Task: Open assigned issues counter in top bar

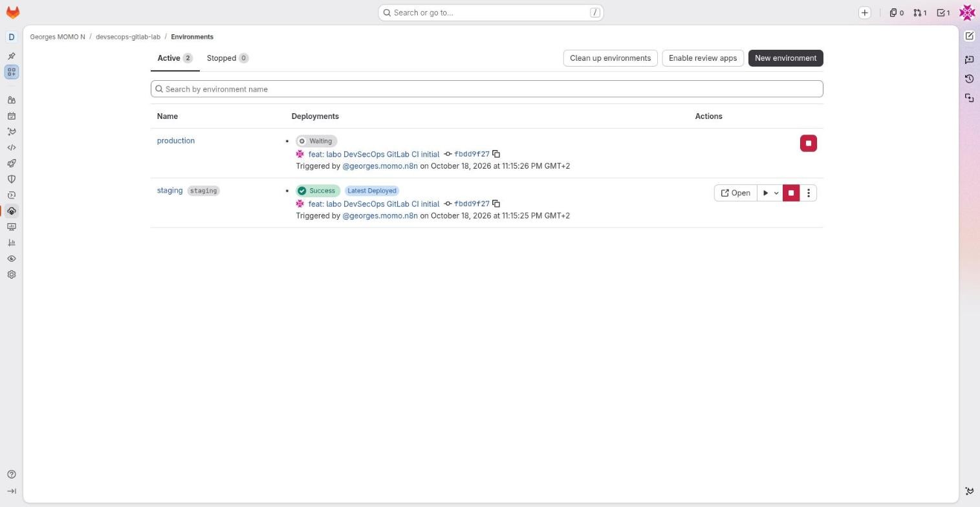Action: (x=897, y=13)
